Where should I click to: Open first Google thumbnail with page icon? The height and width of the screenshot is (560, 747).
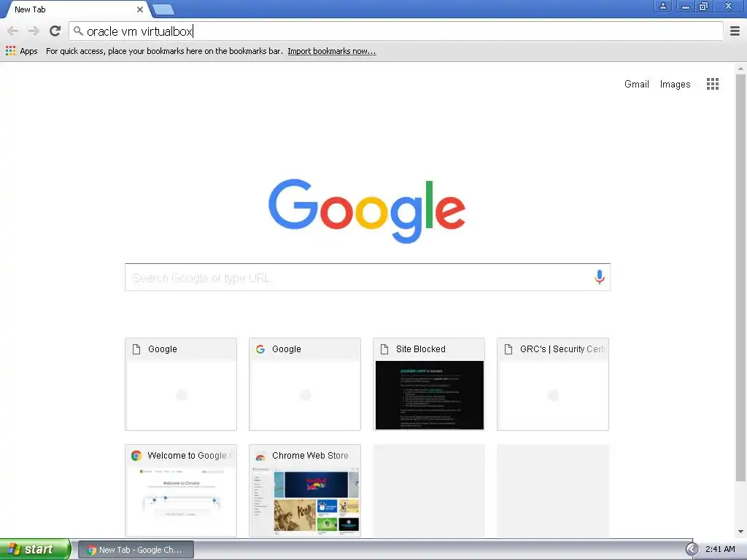tap(181, 384)
